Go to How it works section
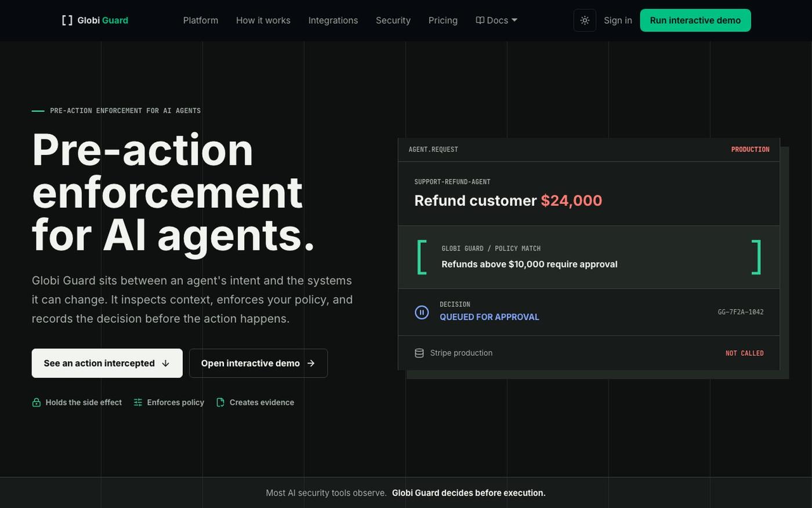Image resolution: width=812 pixels, height=508 pixels. (263, 20)
